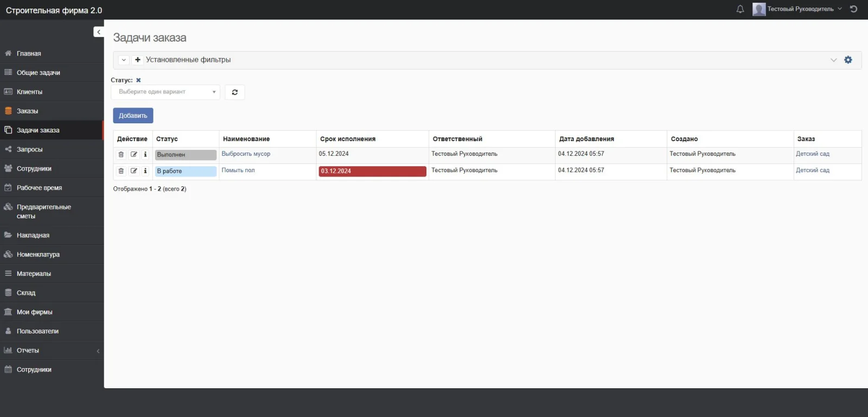Screen dimensions: 868x417
Task: Delete the 'Выбросить мусор' task row
Action: 121,155
